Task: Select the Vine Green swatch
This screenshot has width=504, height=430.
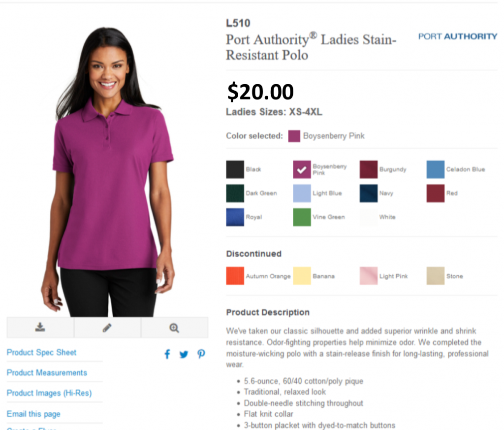Action: click(x=302, y=217)
